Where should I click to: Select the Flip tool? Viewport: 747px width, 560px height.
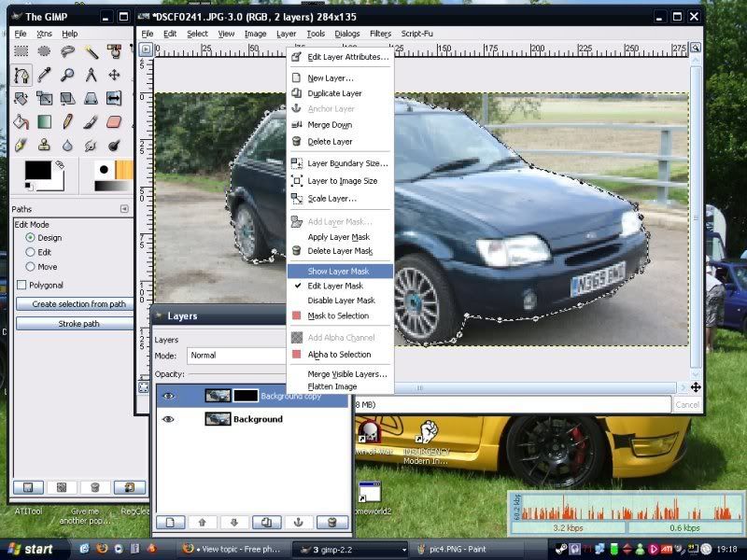pyautogui.click(x=114, y=98)
